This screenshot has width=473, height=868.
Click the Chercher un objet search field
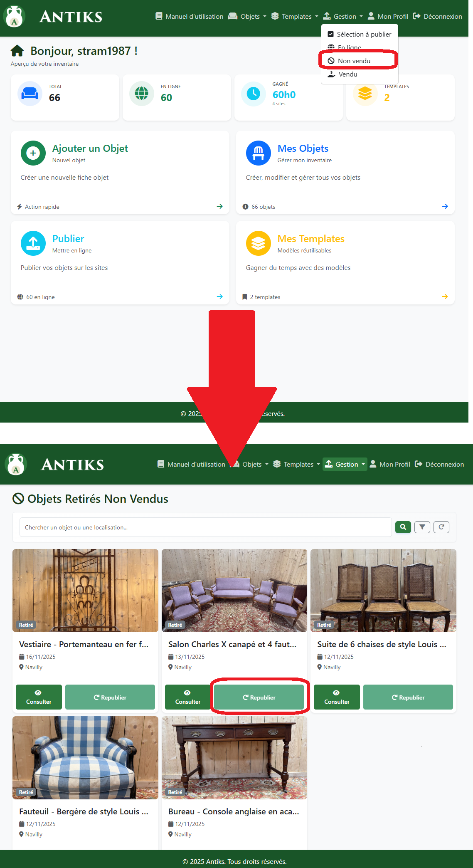point(205,527)
